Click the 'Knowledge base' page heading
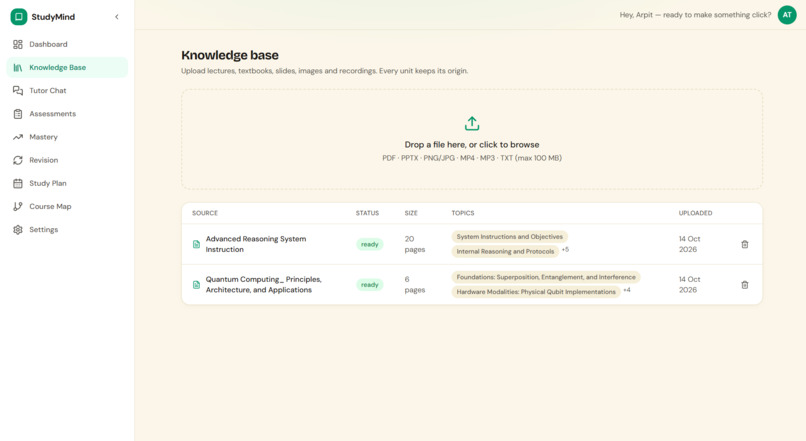 click(230, 55)
